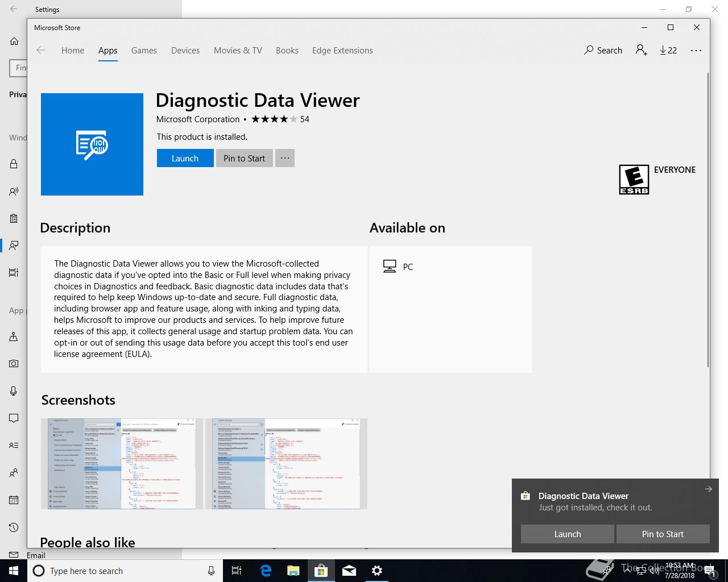Open the second app screenshot
Screen dimensions: 728x582
286,464
